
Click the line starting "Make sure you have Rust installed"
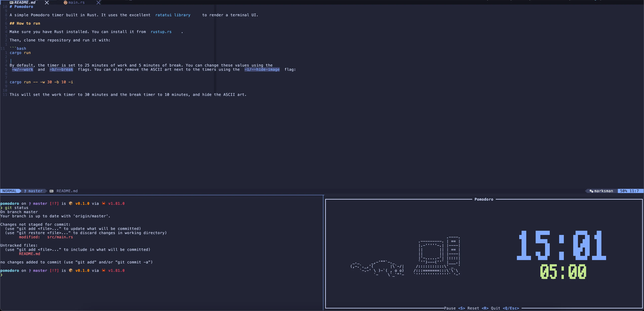coord(96,32)
